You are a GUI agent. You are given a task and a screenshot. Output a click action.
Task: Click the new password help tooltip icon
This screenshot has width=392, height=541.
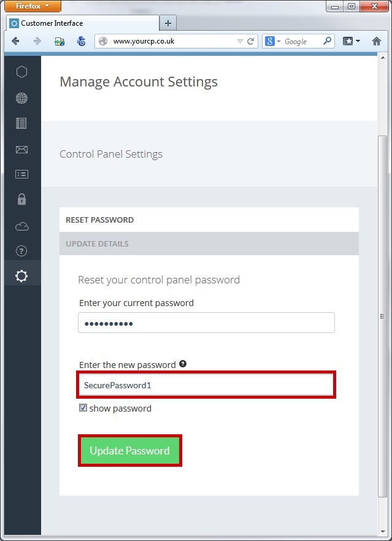pyautogui.click(x=182, y=364)
